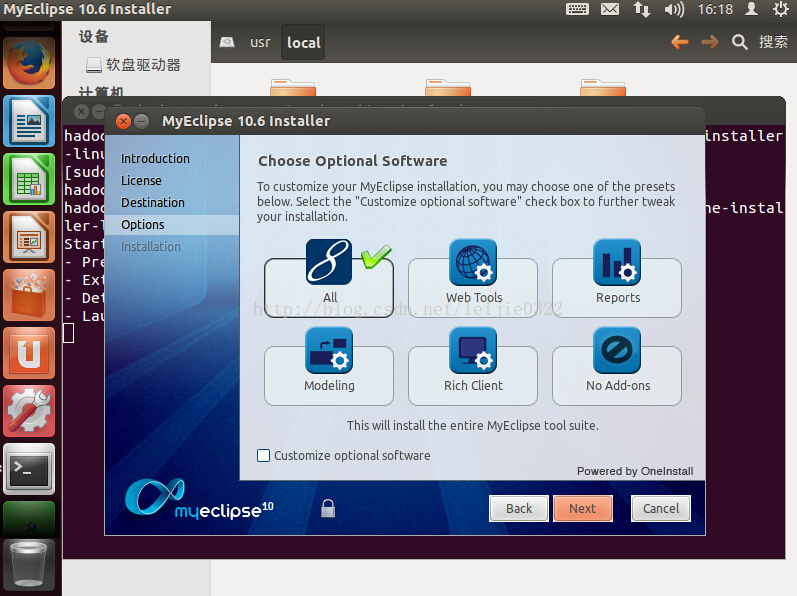Open the keyboard input indicator
797x596 pixels.
pos(577,9)
